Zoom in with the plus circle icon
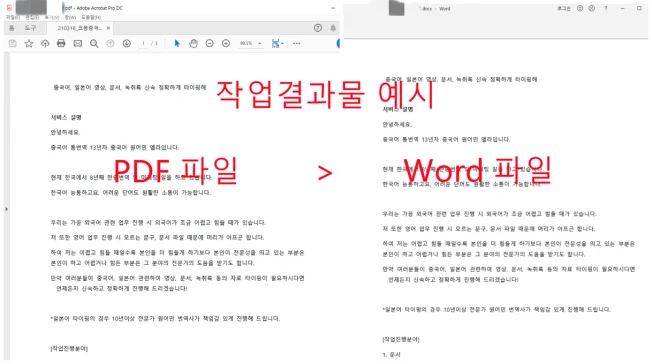Image resolution: width=652 pixels, height=364 pixels. (x=226, y=43)
